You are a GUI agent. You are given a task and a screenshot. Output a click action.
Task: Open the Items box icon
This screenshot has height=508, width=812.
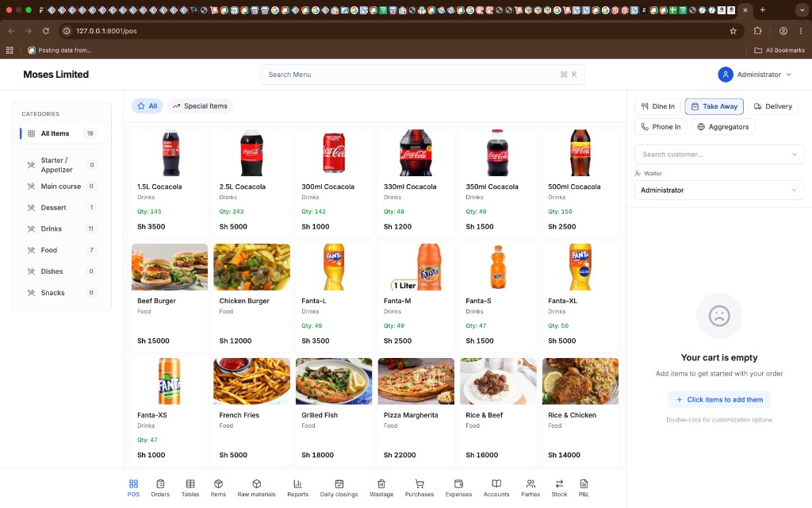(x=218, y=483)
